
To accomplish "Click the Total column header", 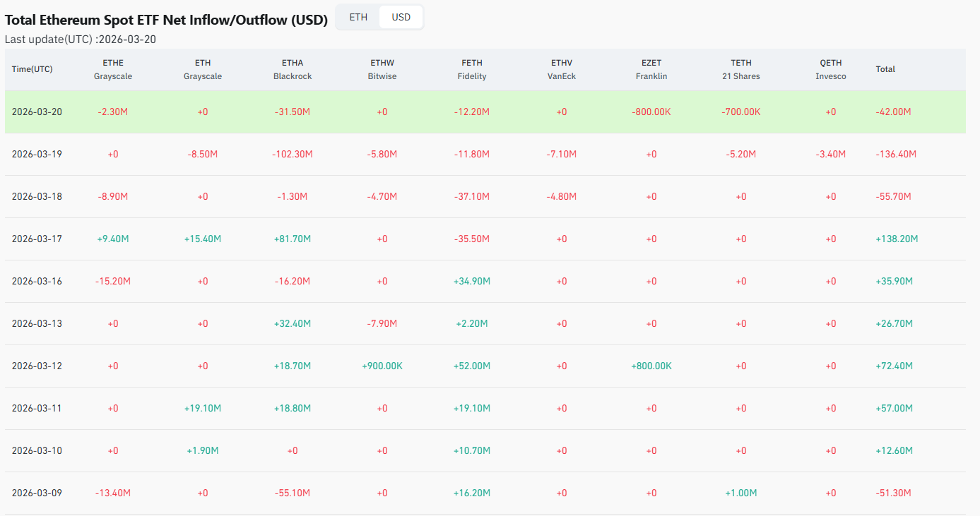I will [885, 69].
